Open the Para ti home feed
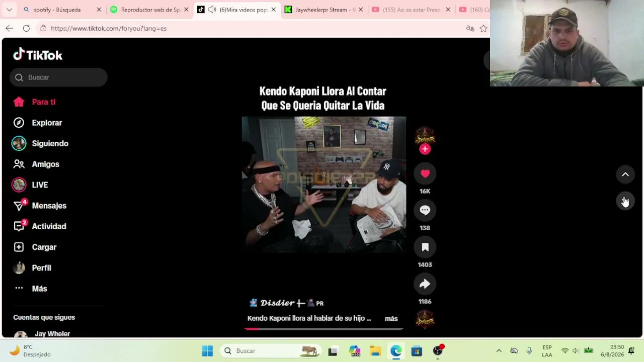This screenshot has height=362, width=644. click(34, 102)
